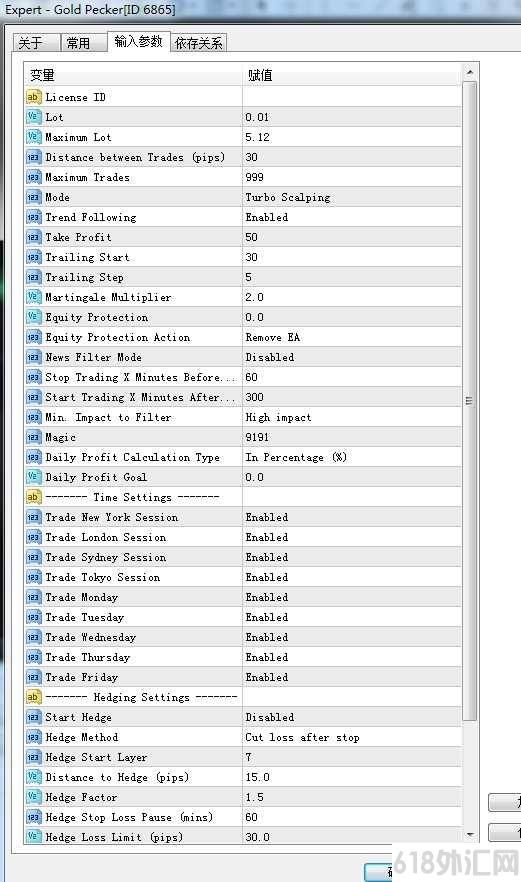Select the Magic value 9191
Screen dimensions: 521x882
(257, 437)
